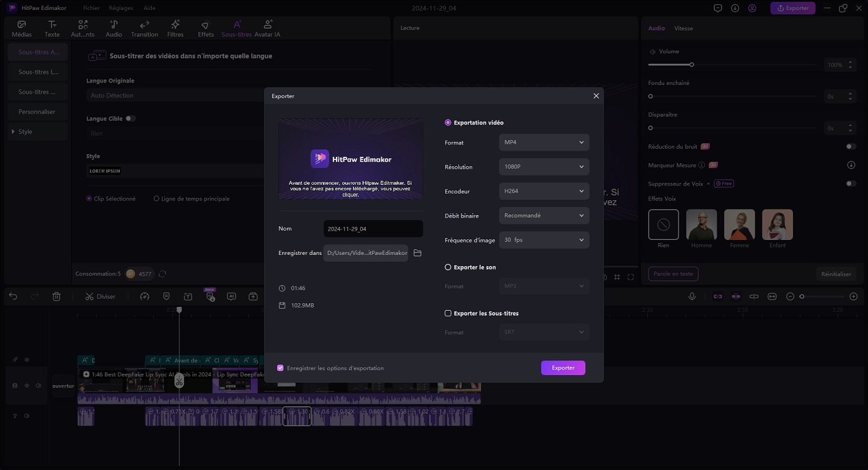This screenshot has height=470, width=868.
Task: Open the Fréquence d'image 30 fps dropdown
Action: click(544, 240)
